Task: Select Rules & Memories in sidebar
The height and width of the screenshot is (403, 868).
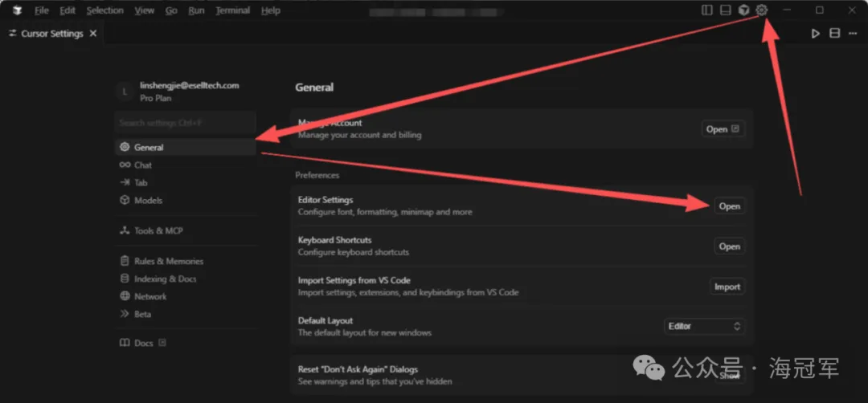Action: pyautogui.click(x=186, y=262)
